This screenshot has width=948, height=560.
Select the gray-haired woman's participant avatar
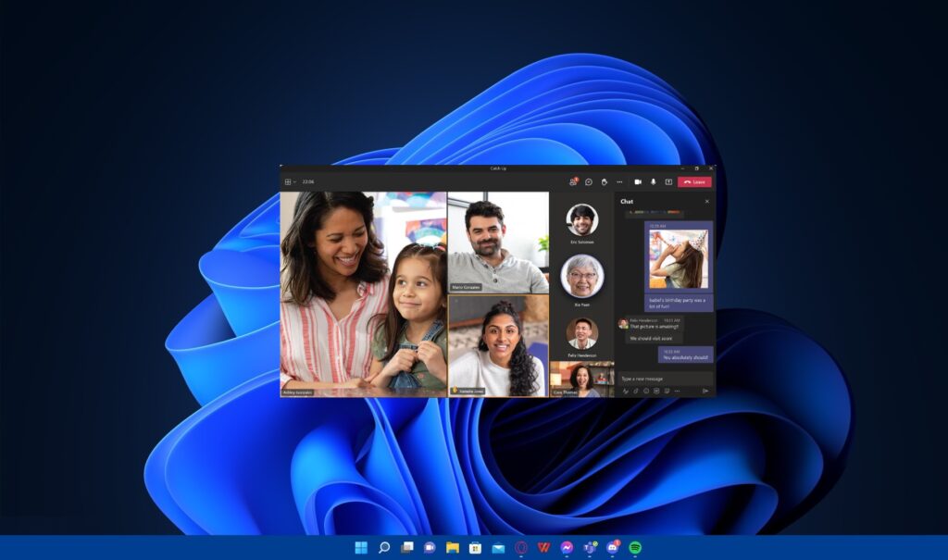[x=582, y=276]
